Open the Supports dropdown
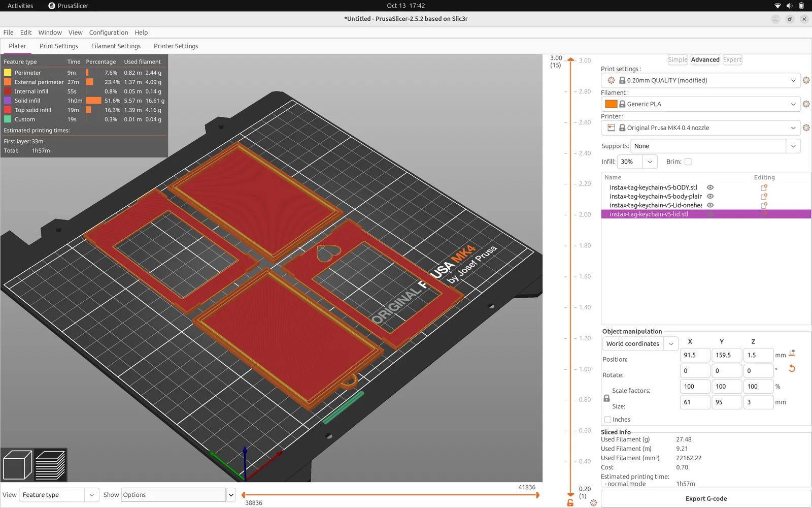Image resolution: width=812 pixels, height=508 pixels. 793,146
